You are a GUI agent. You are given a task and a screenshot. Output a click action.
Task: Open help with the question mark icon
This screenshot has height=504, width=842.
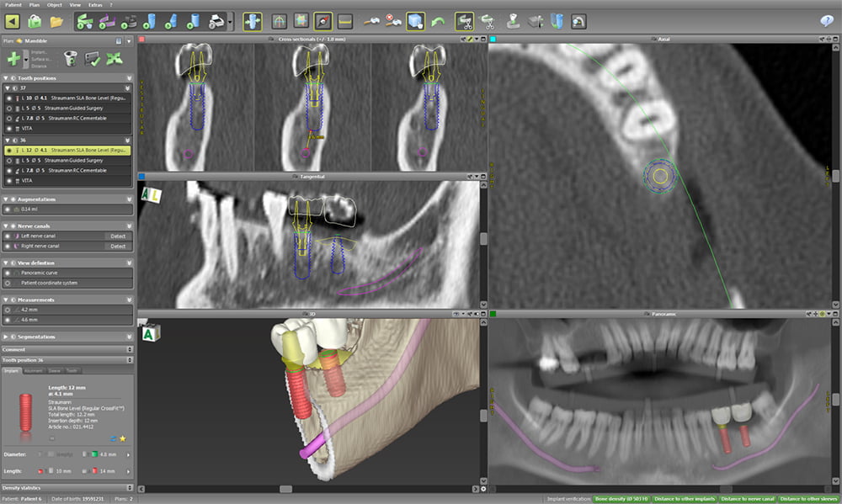pyautogui.click(x=827, y=21)
